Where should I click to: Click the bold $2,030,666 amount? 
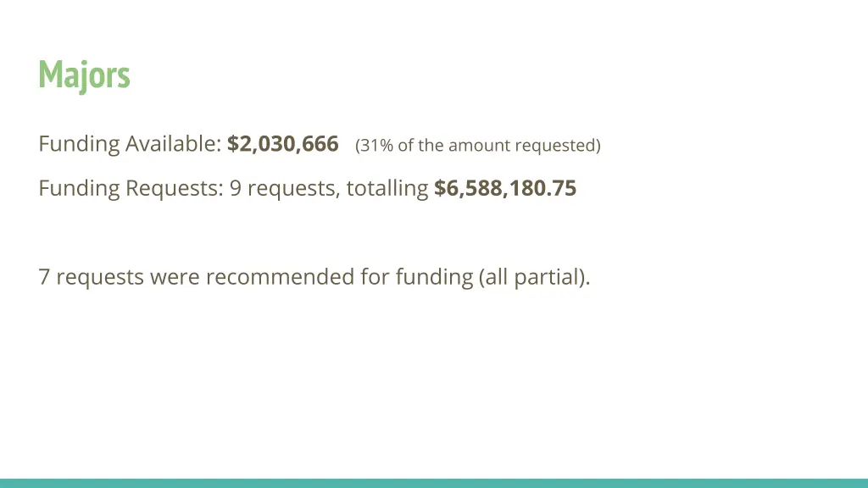[283, 144]
